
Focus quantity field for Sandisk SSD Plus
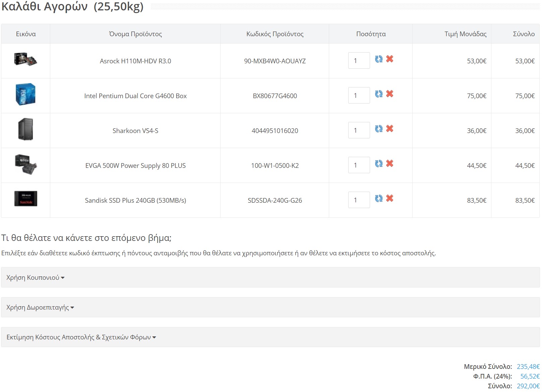pos(359,200)
